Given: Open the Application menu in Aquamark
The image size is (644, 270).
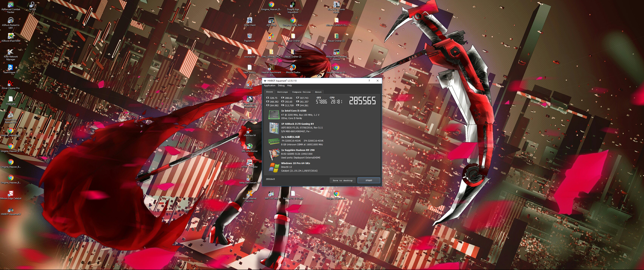Looking at the screenshot, I should pos(270,86).
